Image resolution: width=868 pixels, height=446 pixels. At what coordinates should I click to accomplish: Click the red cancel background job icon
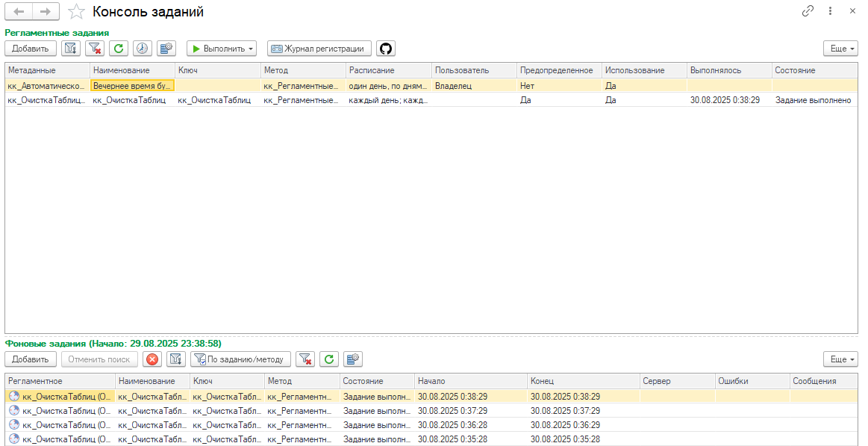152,359
